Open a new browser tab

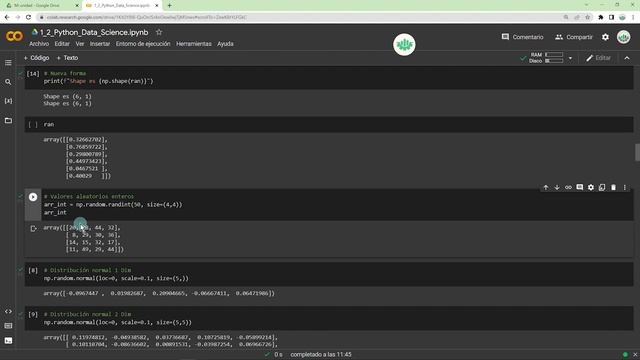coord(169,6)
